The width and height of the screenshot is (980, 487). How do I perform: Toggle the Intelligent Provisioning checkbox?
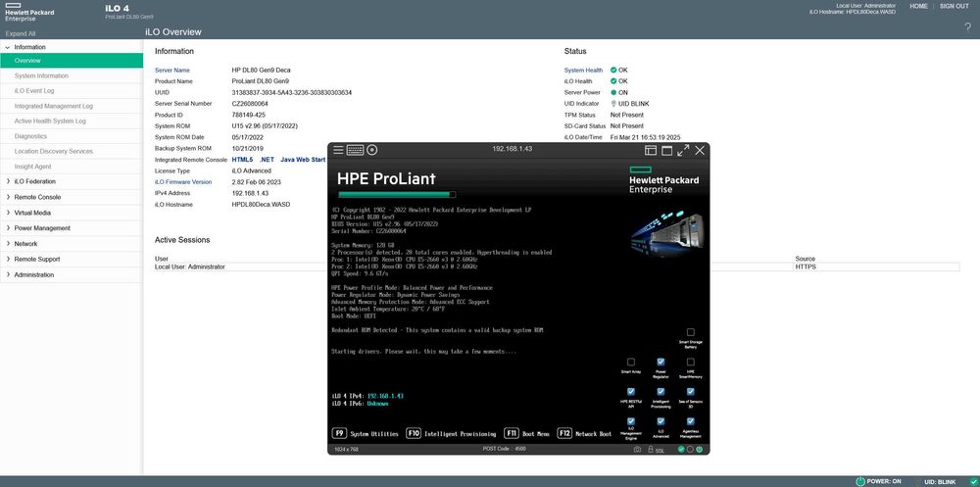(x=661, y=391)
